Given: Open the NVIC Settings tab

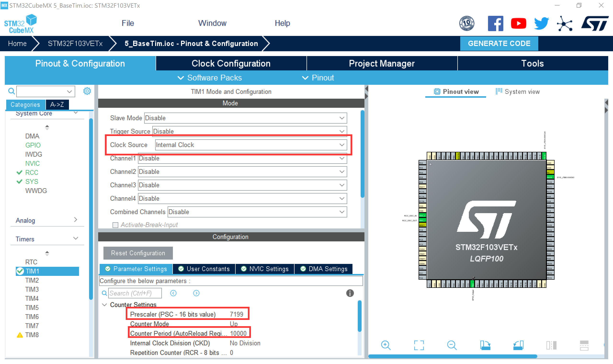Looking at the screenshot, I should pos(265,269).
